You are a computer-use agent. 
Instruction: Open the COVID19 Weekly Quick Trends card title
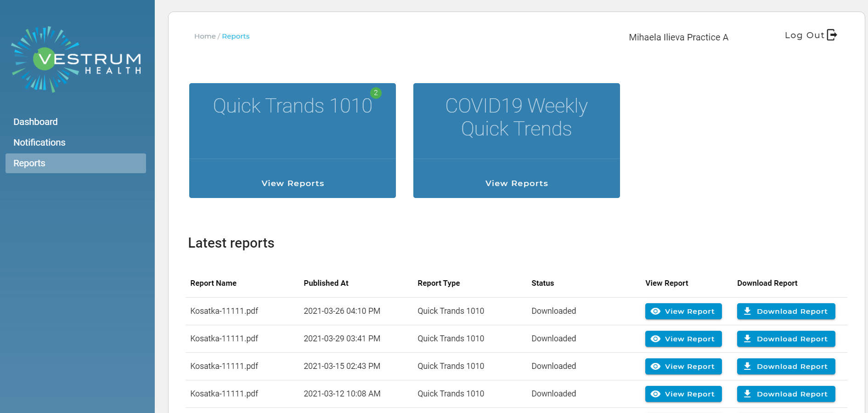click(517, 117)
